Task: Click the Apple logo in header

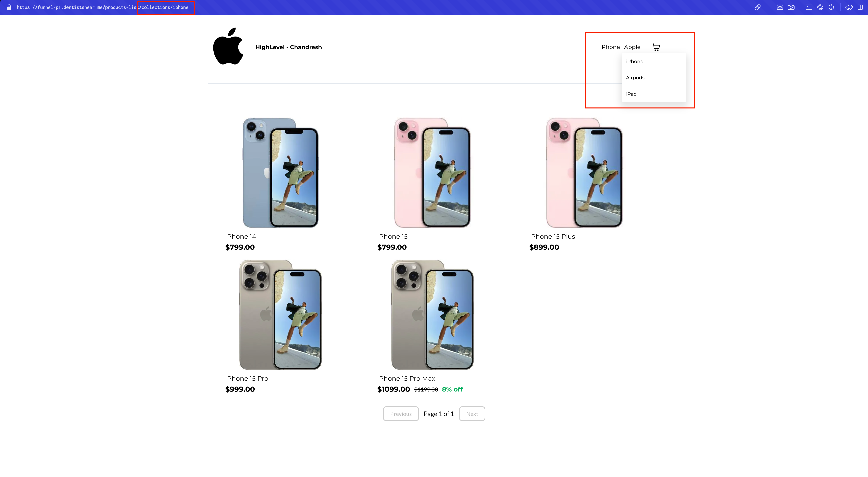Action: (x=228, y=46)
